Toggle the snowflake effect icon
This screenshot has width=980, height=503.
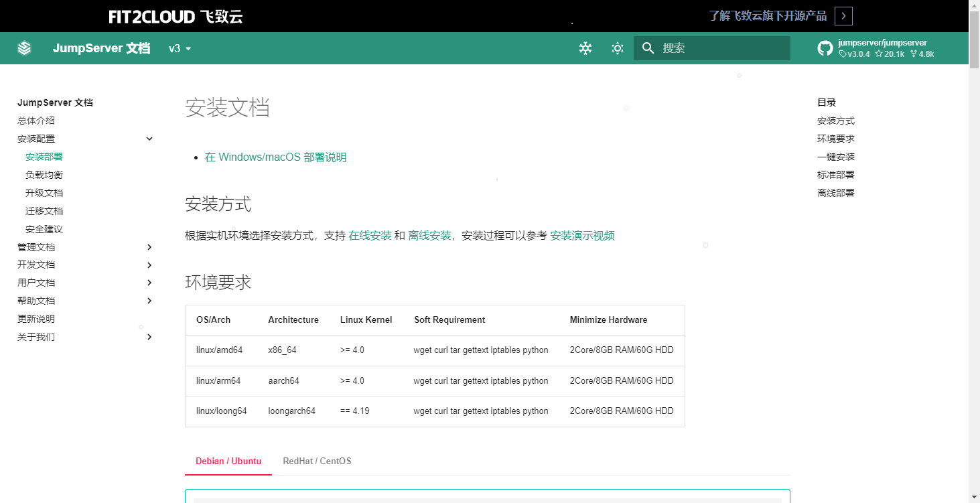(x=585, y=48)
